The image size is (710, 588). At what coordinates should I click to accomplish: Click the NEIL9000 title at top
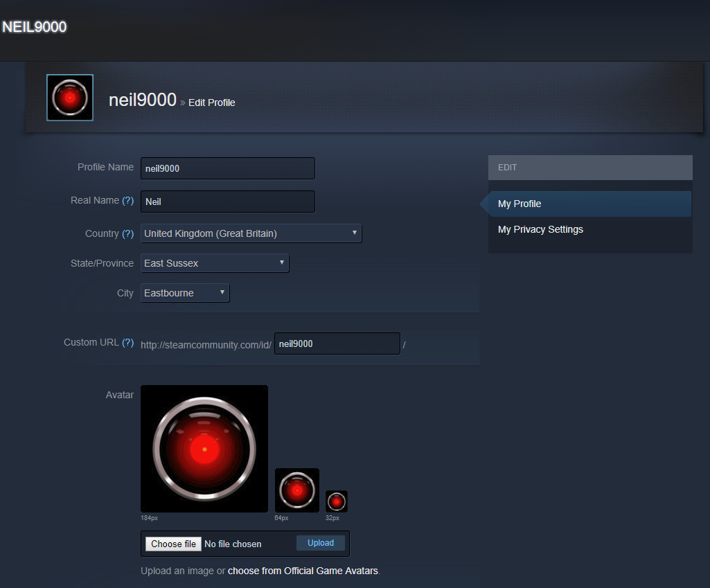point(35,27)
